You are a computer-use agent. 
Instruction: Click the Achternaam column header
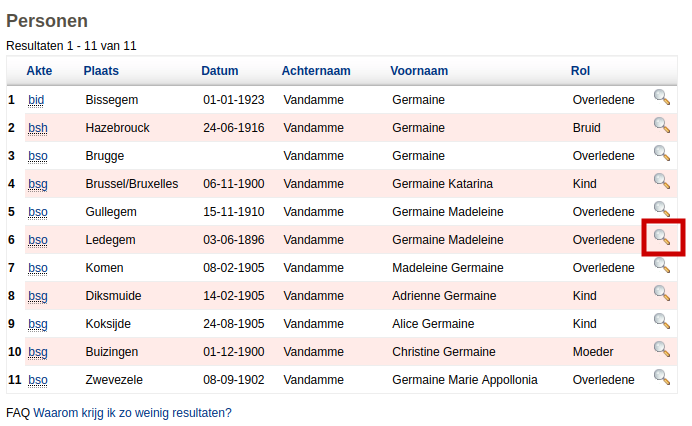pos(316,71)
